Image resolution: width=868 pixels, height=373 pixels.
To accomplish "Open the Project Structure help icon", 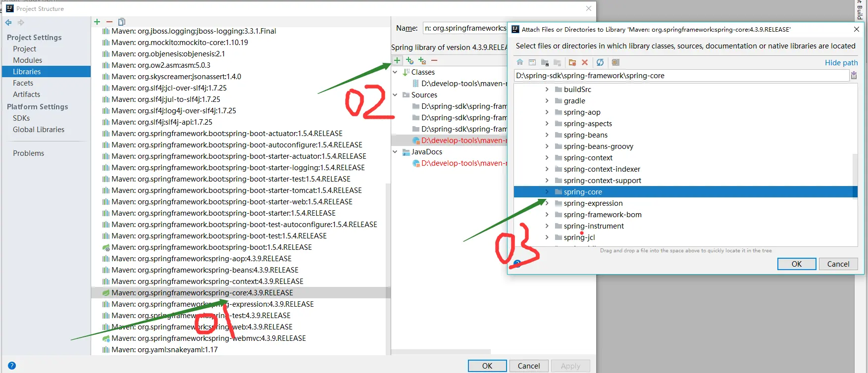I will click(x=12, y=366).
